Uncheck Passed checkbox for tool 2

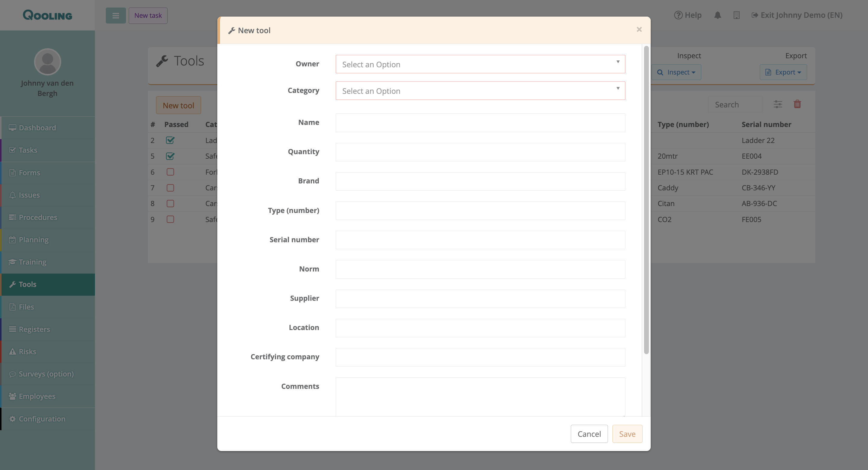(x=170, y=140)
